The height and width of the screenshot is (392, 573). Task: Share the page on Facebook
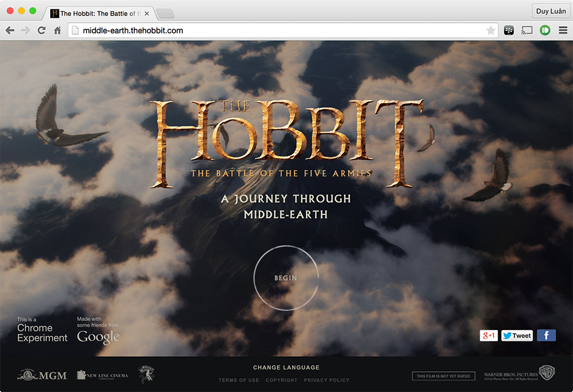pos(546,335)
